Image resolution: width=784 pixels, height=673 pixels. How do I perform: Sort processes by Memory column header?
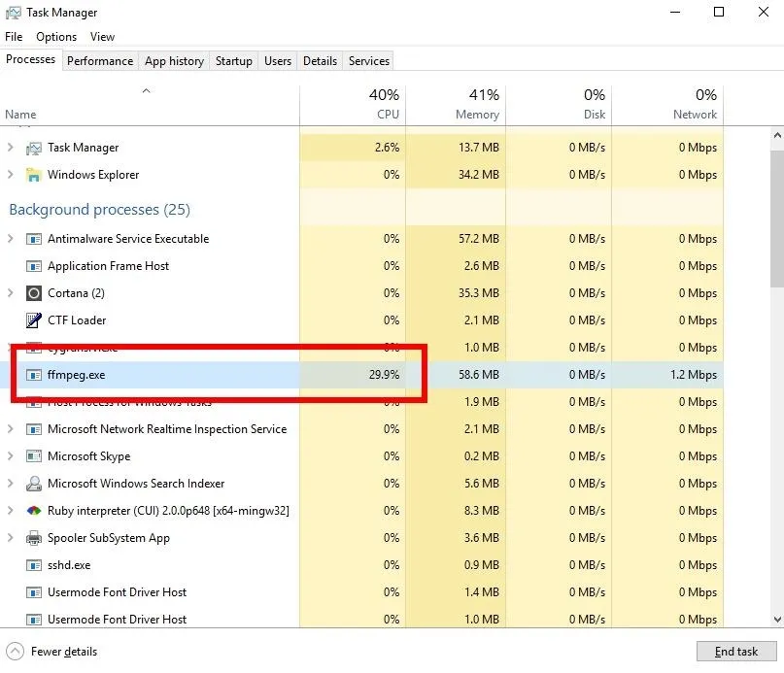(x=456, y=105)
